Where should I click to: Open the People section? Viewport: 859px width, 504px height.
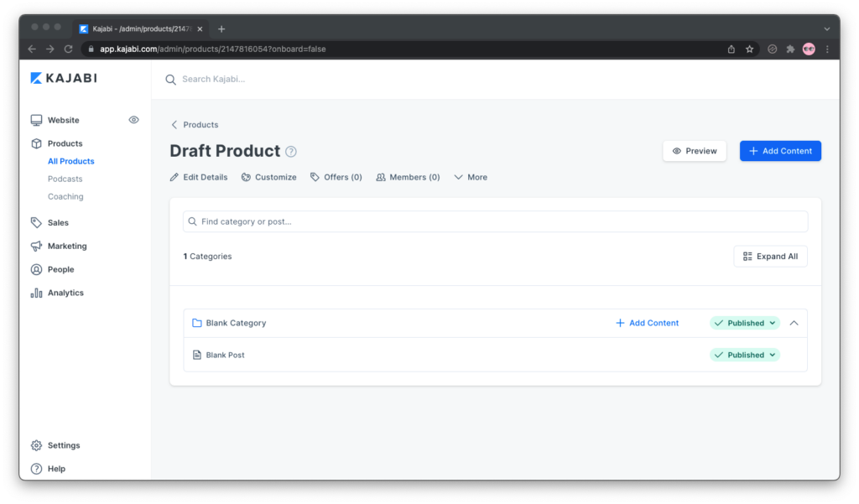(x=60, y=269)
